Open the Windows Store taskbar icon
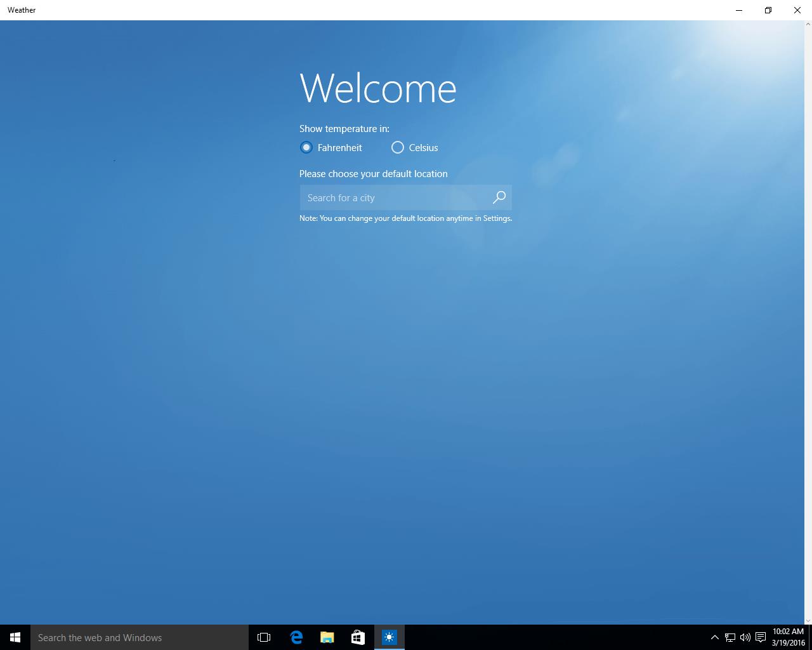 358,637
